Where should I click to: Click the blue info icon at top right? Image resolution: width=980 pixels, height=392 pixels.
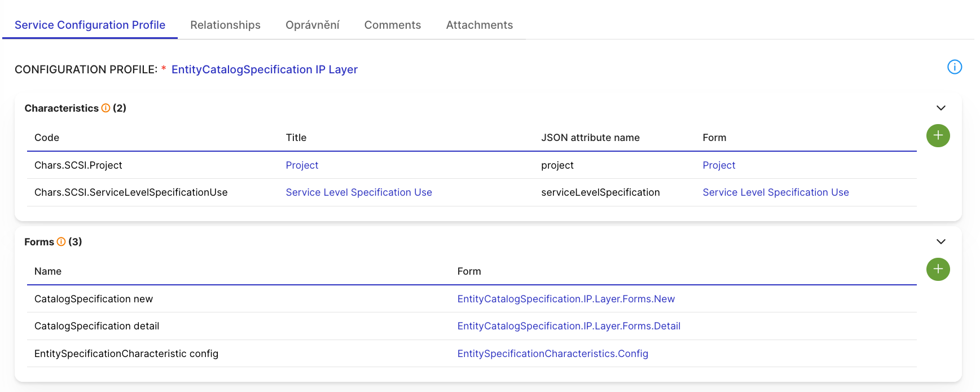[x=954, y=67]
